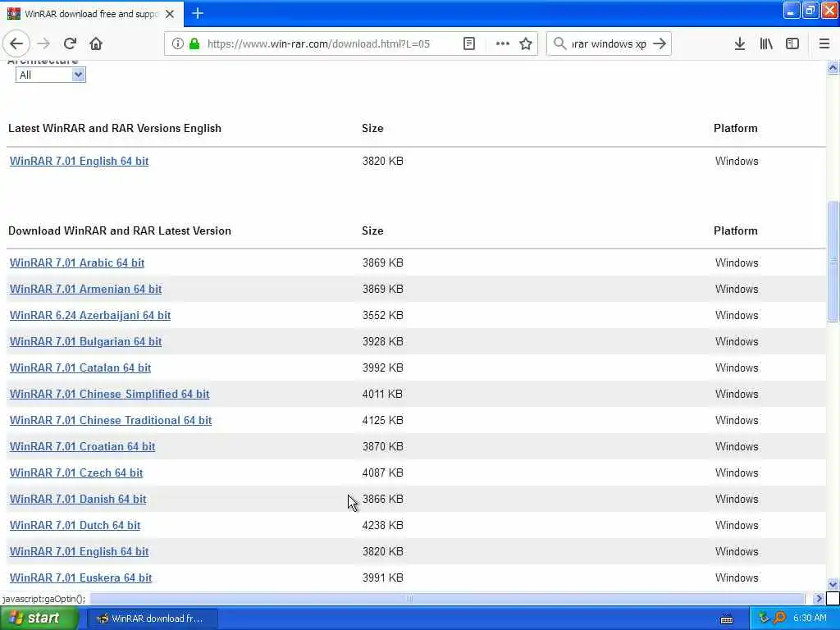Click the WinRAR download taskbar button
The image size is (840, 630).
152,619
